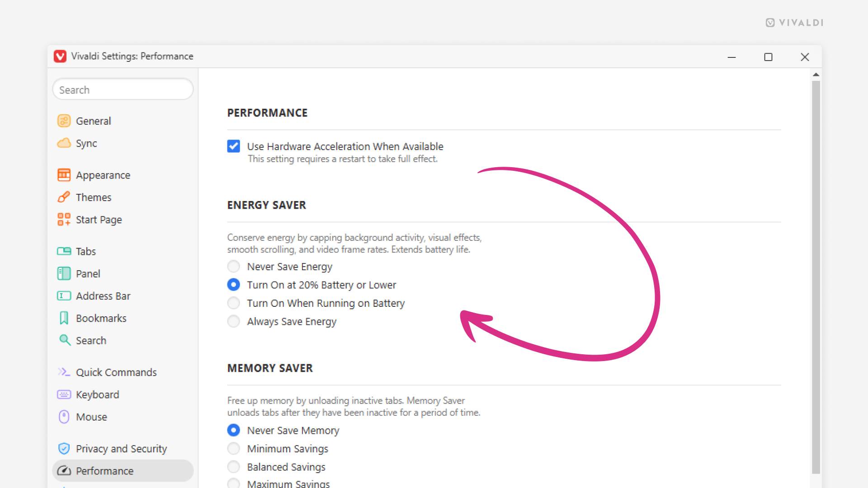This screenshot has width=868, height=488.
Task: Switch to the Panel settings section
Action: [64, 273]
